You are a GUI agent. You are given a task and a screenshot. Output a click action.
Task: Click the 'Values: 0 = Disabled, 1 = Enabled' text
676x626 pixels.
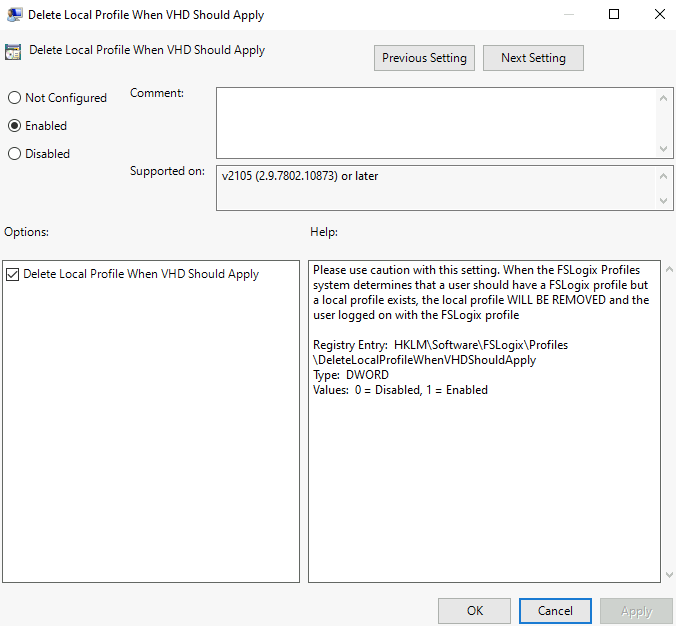pyautogui.click(x=401, y=390)
